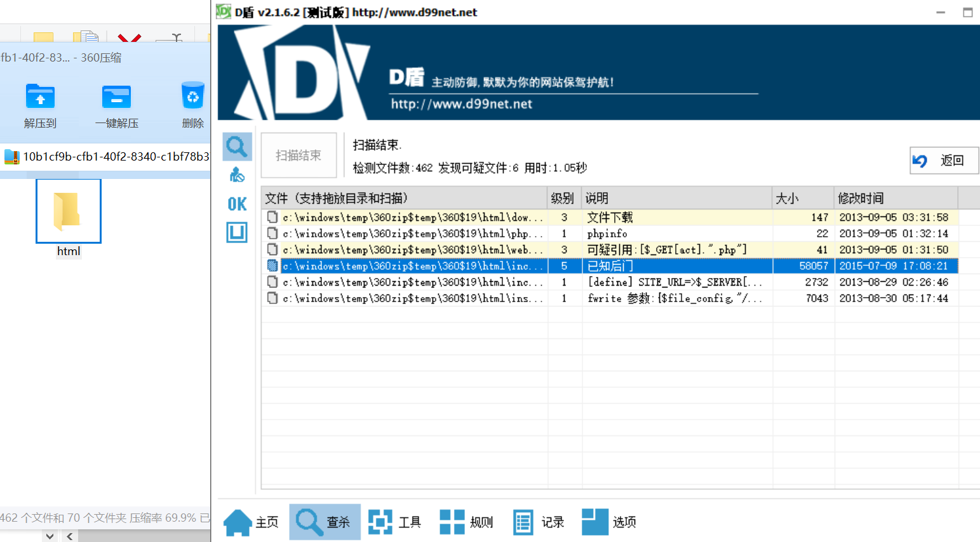Open the 规则 tab
The width and height of the screenshot is (980, 542).
(x=467, y=522)
